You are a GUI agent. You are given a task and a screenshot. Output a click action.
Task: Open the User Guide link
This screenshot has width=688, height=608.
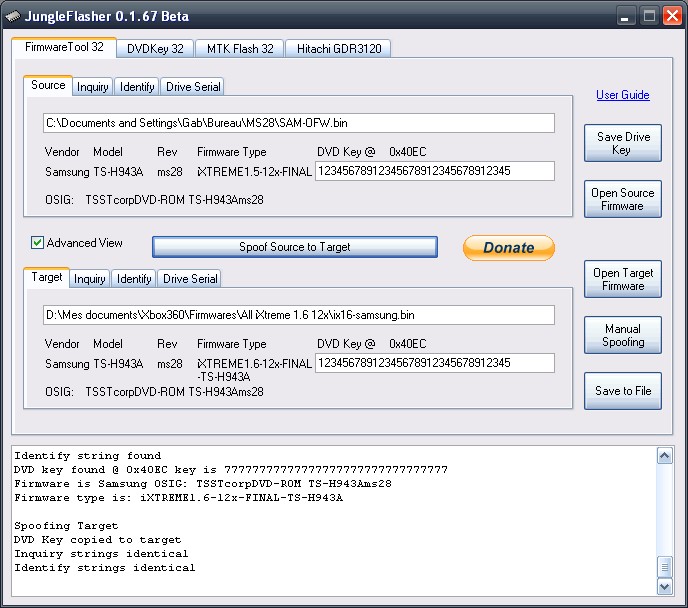(623, 95)
